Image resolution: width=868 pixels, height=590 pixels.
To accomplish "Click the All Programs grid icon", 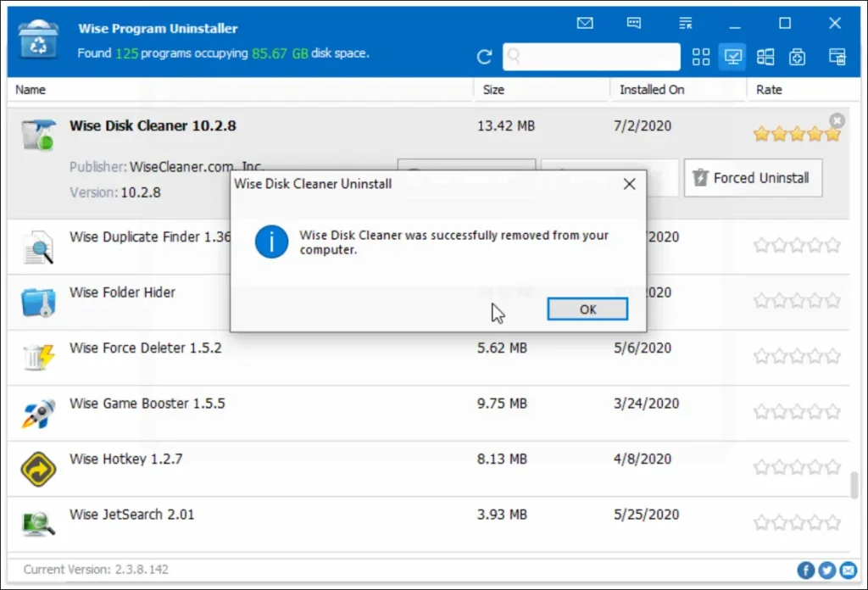I will [701, 57].
